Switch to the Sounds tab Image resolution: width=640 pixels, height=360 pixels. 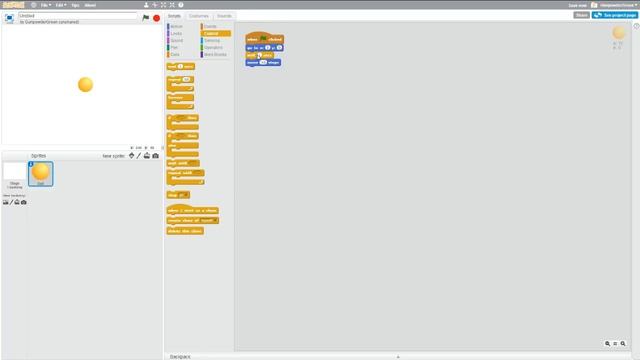(224, 16)
